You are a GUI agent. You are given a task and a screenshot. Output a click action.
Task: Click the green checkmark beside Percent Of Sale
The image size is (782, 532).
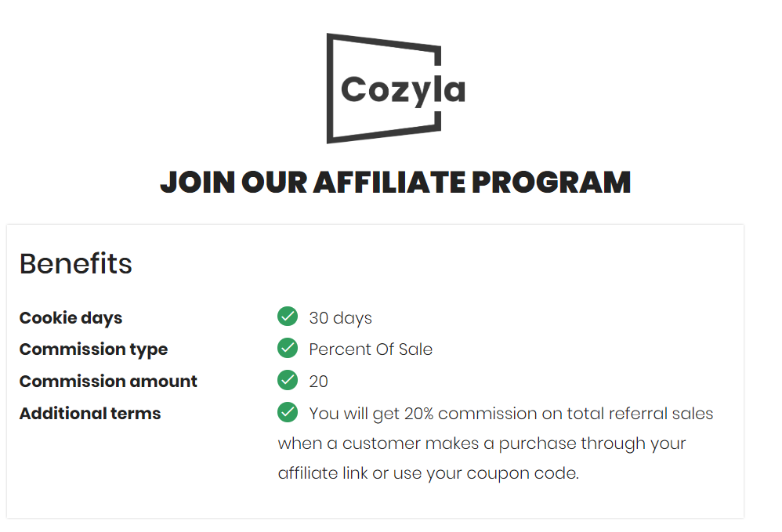point(288,348)
